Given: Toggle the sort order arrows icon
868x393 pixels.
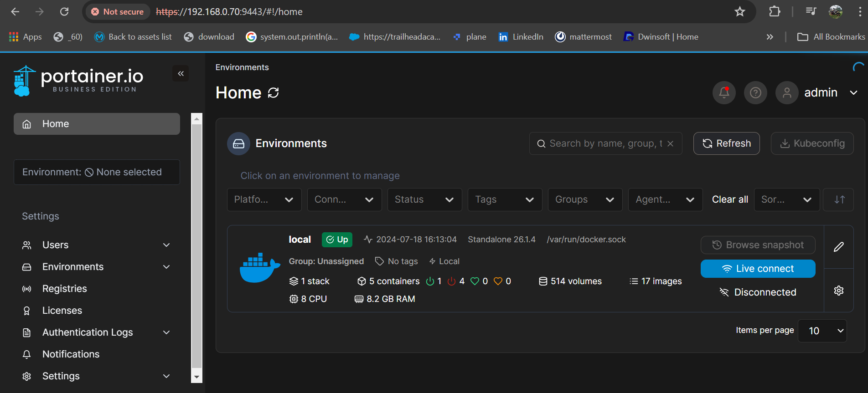Looking at the screenshot, I should pos(839,199).
